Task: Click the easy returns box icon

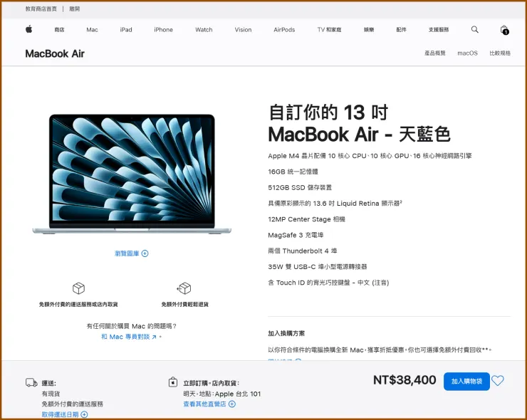Action: click(x=184, y=288)
